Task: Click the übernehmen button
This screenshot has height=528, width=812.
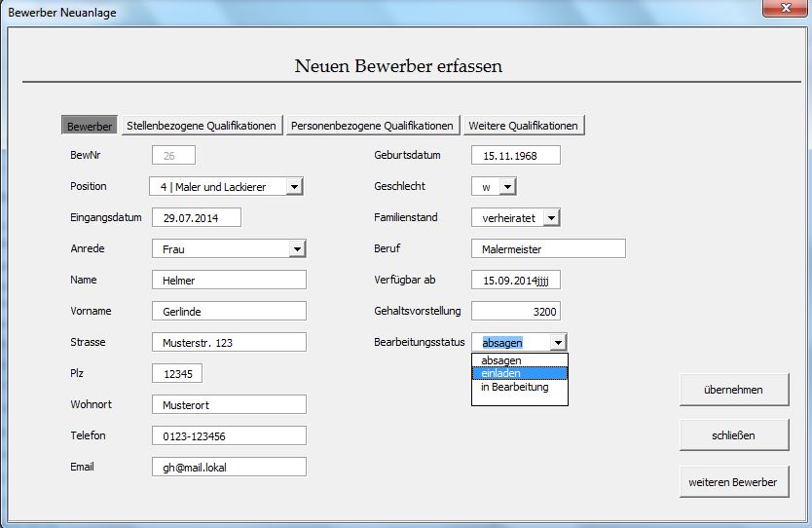Action: [x=733, y=390]
